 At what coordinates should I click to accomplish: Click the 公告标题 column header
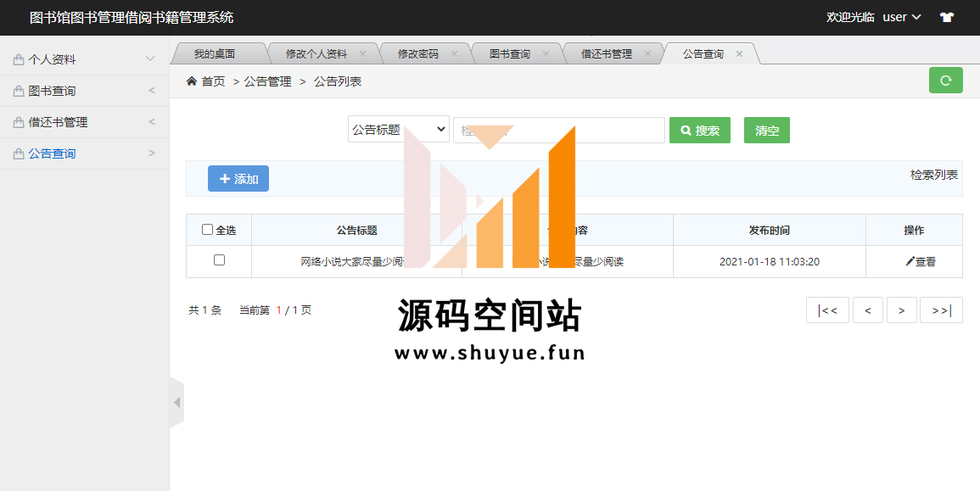coord(357,230)
